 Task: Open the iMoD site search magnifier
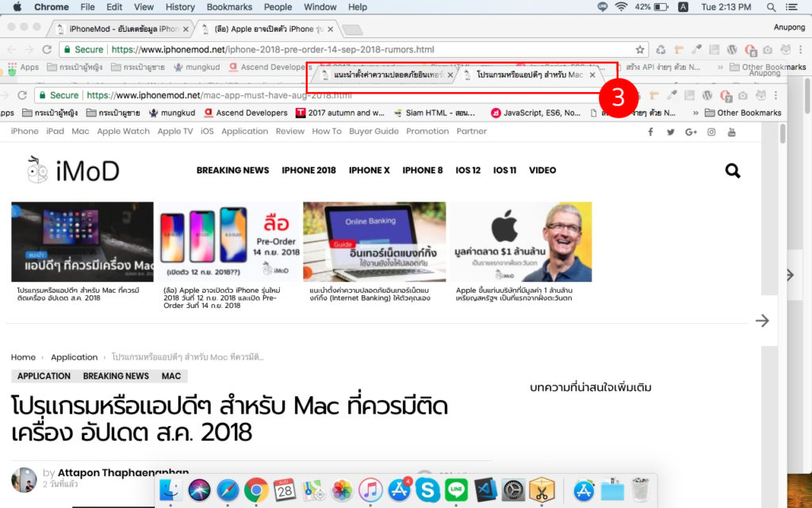pos(730,170)
